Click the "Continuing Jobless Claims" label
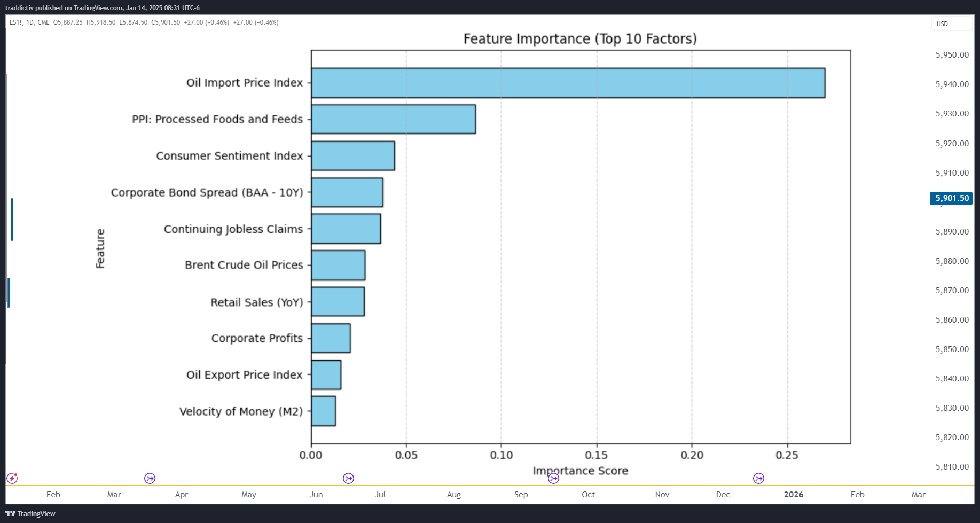 tap(233, 229)
